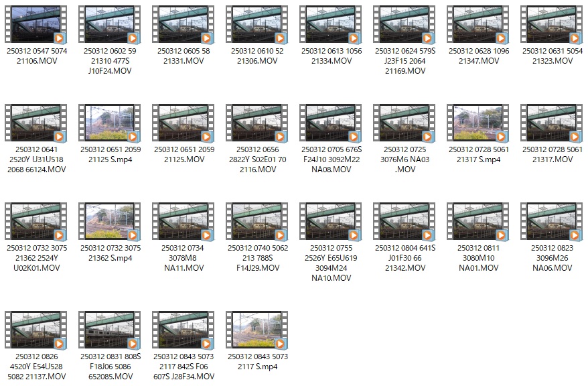
Task: Click file name "250312 0547 5074 21106.MOV"
Action: (37, 56)
